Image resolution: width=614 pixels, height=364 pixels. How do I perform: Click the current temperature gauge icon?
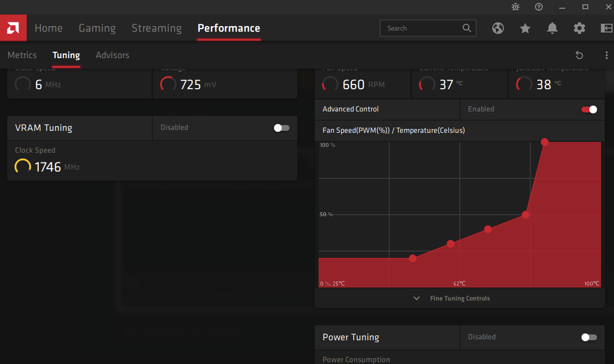coord(427,84)
